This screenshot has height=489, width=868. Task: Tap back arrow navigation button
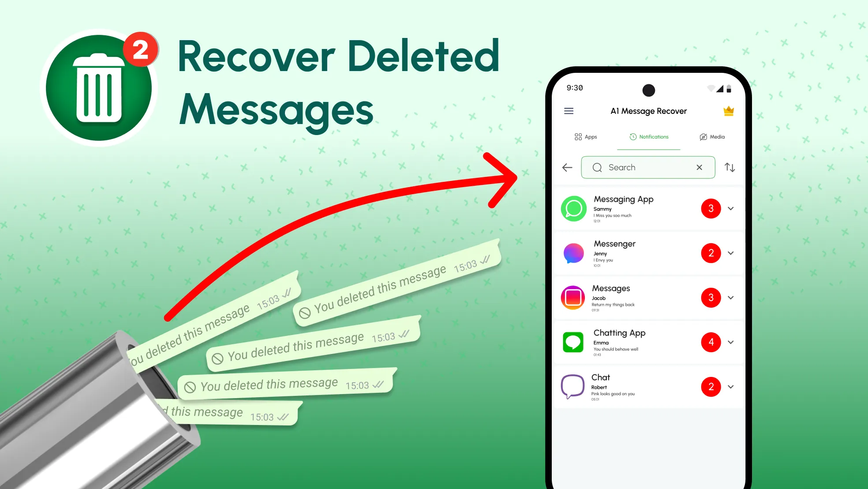click(x=566, y=168)
